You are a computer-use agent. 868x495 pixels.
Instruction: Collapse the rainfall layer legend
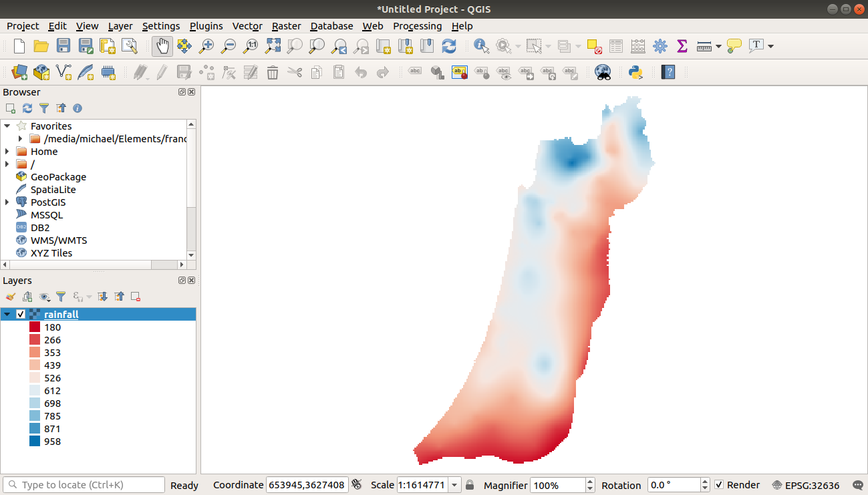point(7,315)
